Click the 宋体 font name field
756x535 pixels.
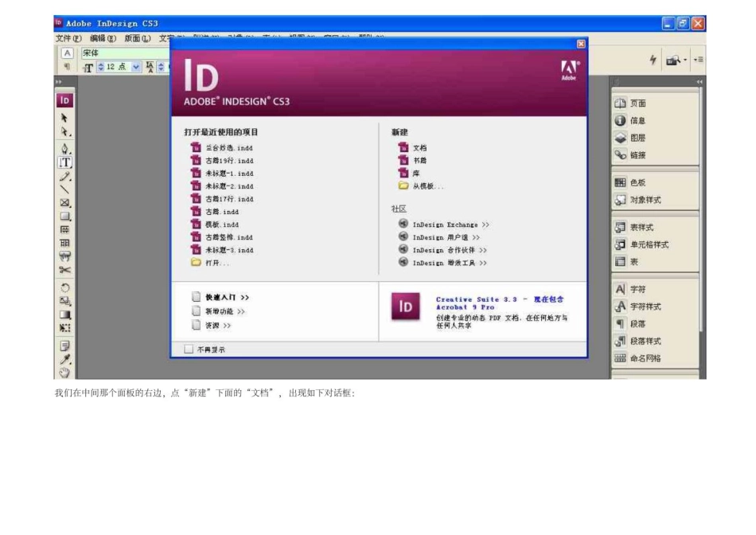pos(126,53)
